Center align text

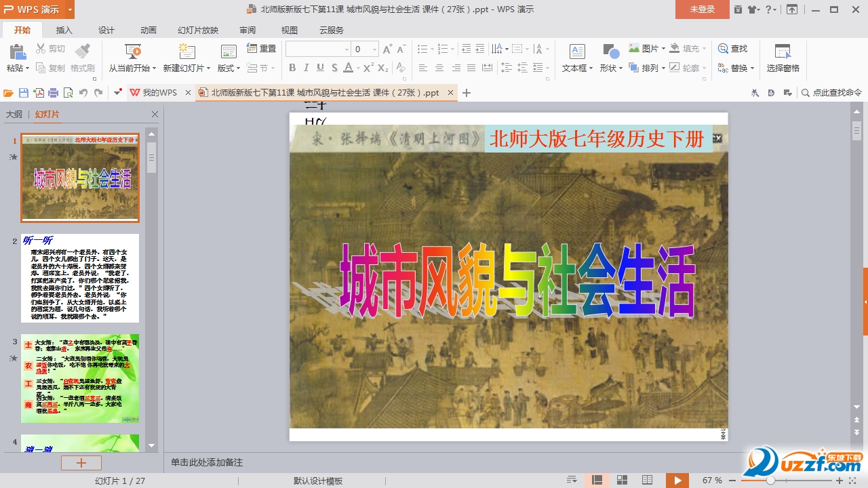pos(439,68)
